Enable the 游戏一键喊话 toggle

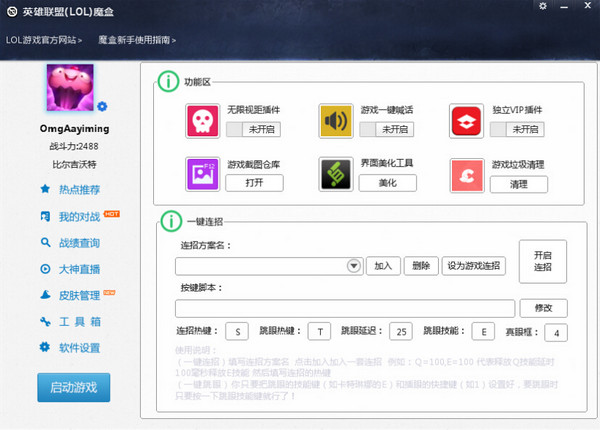click(386, 129)
